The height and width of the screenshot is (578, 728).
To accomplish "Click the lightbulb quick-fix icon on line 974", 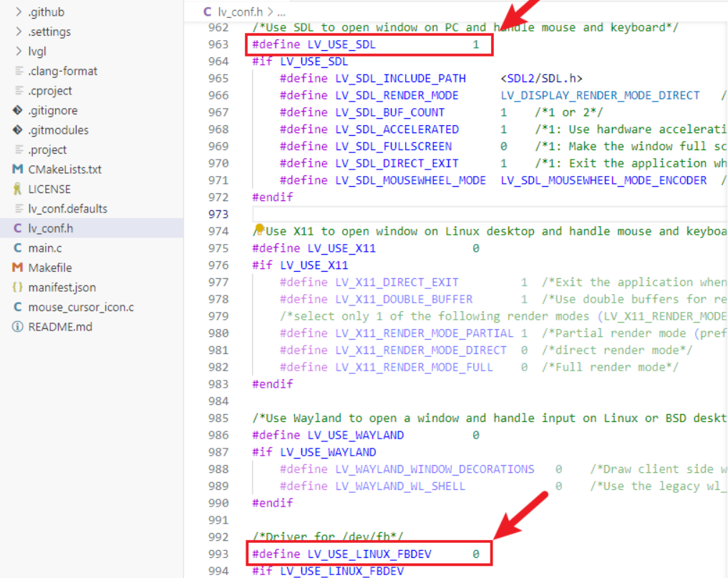I will (260, 227).
